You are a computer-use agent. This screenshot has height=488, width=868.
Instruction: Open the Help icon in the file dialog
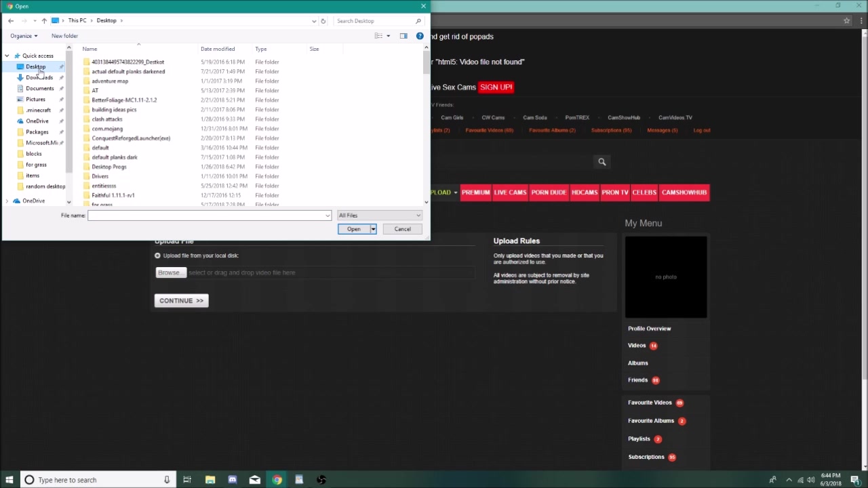420,36
